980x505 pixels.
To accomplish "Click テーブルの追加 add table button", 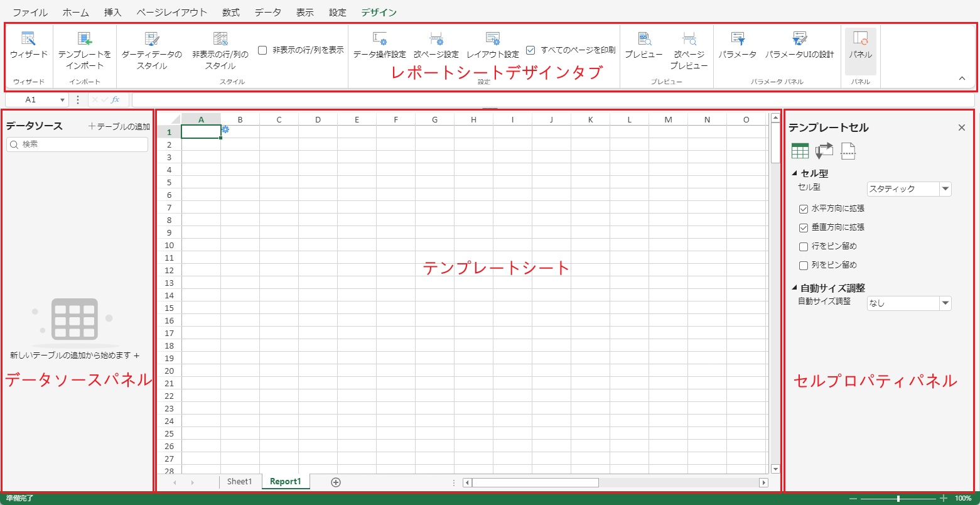I will pos(119,126).
